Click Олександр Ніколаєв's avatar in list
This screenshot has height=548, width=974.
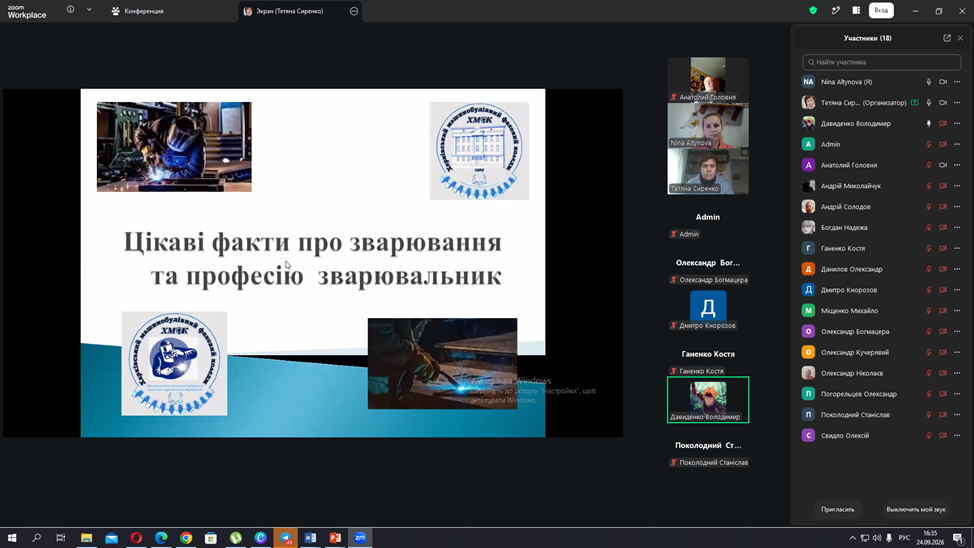[x=808, y=373]
